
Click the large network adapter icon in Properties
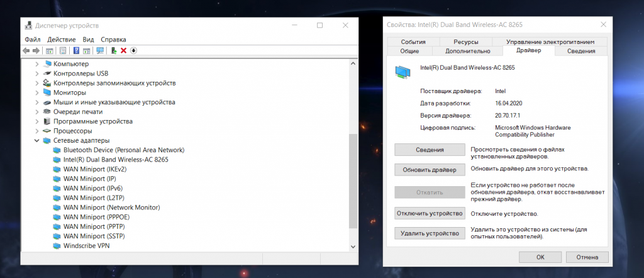[402, 72]
